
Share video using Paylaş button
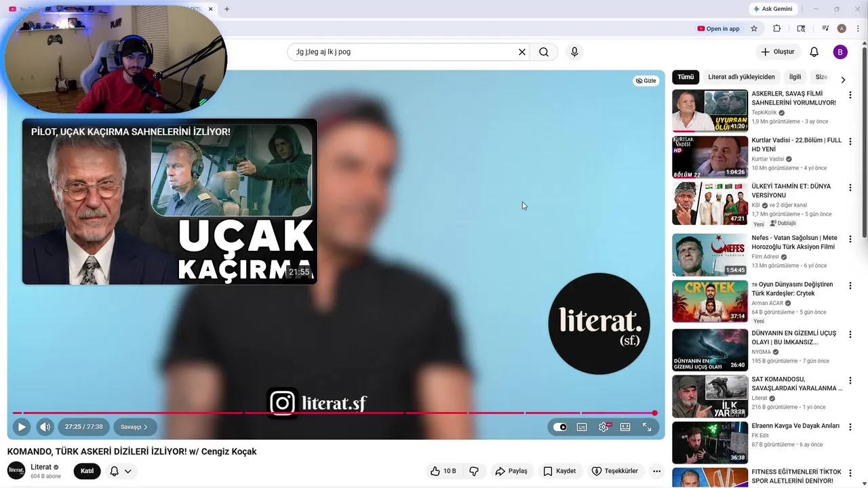pyautogui.click(x=511, y=471)
